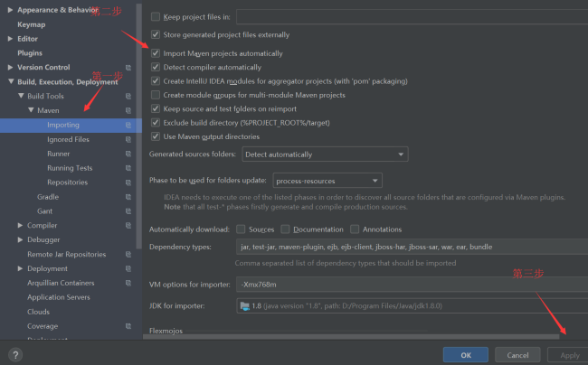Click the project-level icon beside Version Control
This screenshot has width=588, height=365.
click(128, 68)
